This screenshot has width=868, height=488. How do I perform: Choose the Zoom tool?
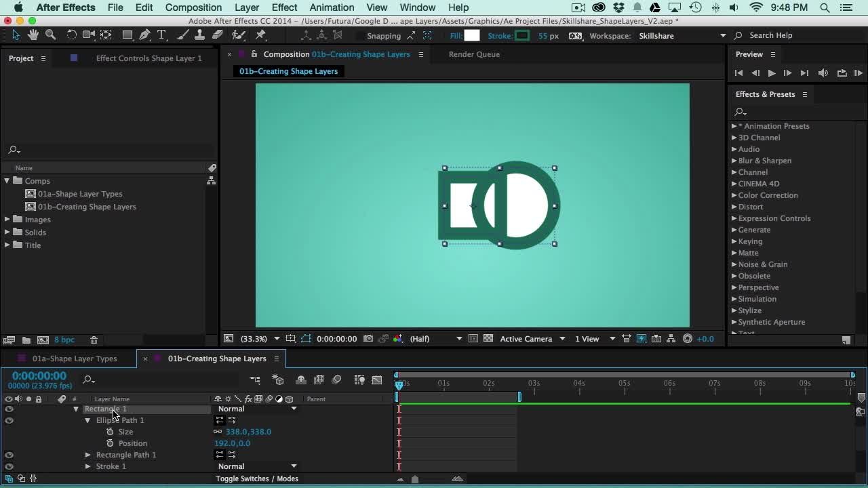coord(51,35)
